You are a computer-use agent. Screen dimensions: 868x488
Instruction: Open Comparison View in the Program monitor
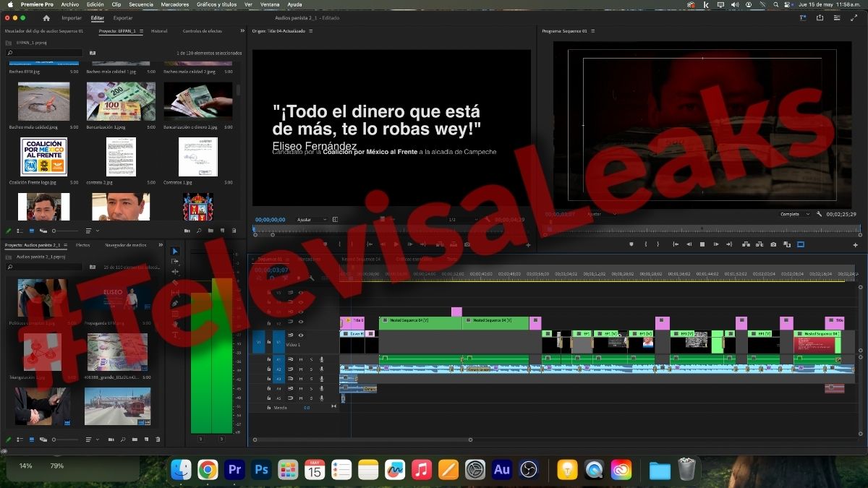(x=787, y=244)
